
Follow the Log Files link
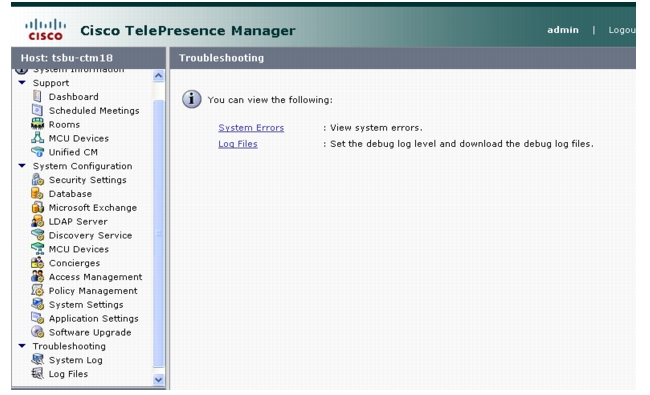[x=238, y=144]
